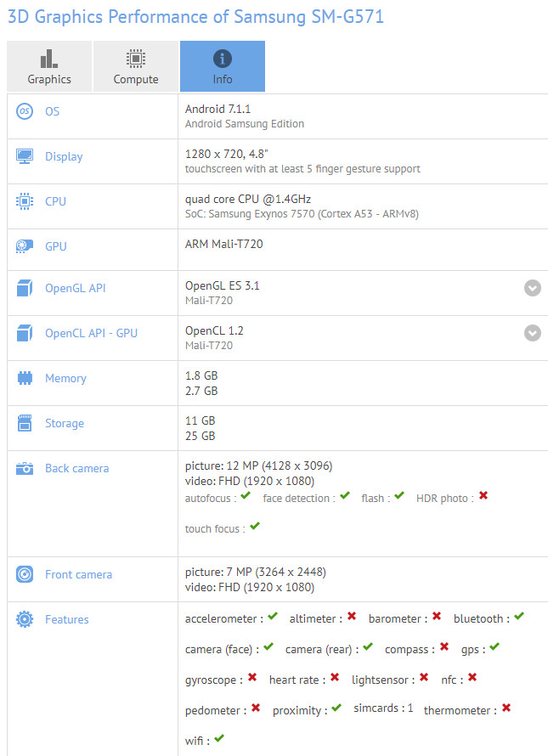Click the HDR photo red cross
This screenshot has width=548, height=756.
483,496
